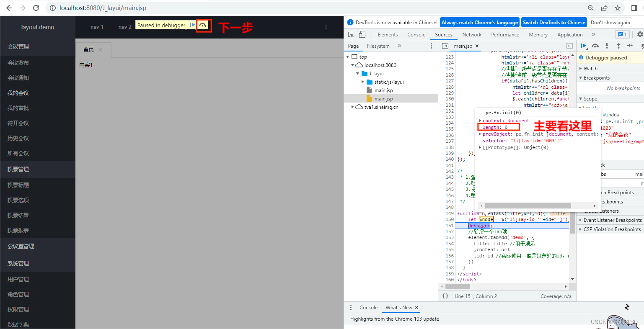Screen dimensions: 644x329
Task: Open the browser side panel icon
Action: coord(634,8)
